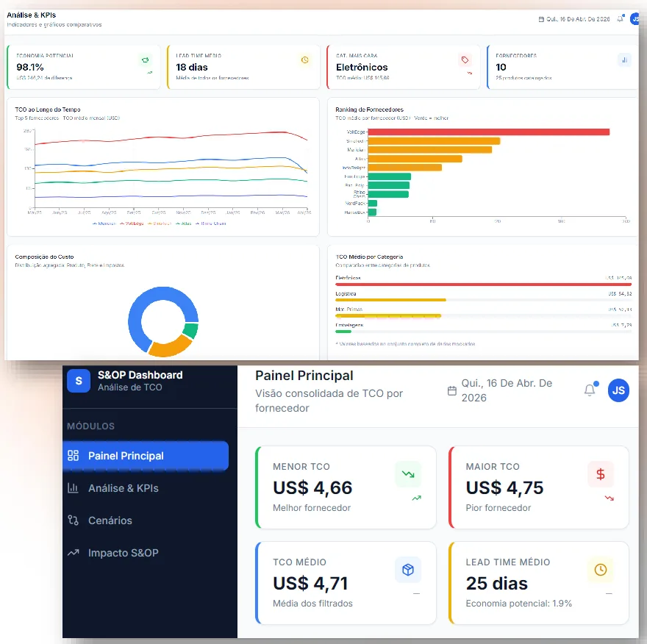647x644 pixels.
Task: Click the clock icon on the 18 dias card
Action: 305,60
